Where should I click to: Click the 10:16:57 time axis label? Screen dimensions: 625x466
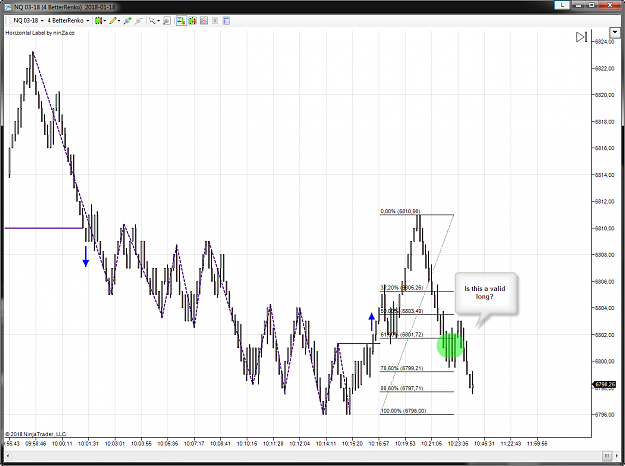379,444
